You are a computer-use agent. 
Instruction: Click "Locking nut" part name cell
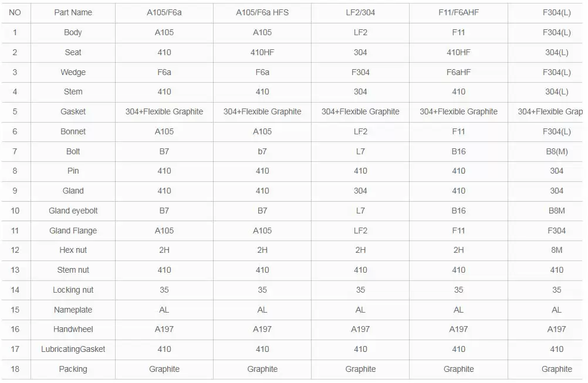pos(73,290)
